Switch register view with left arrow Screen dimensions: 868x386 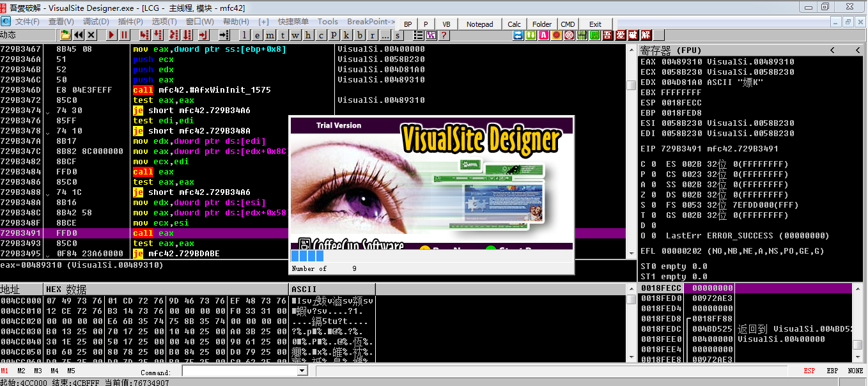(832, 50)
